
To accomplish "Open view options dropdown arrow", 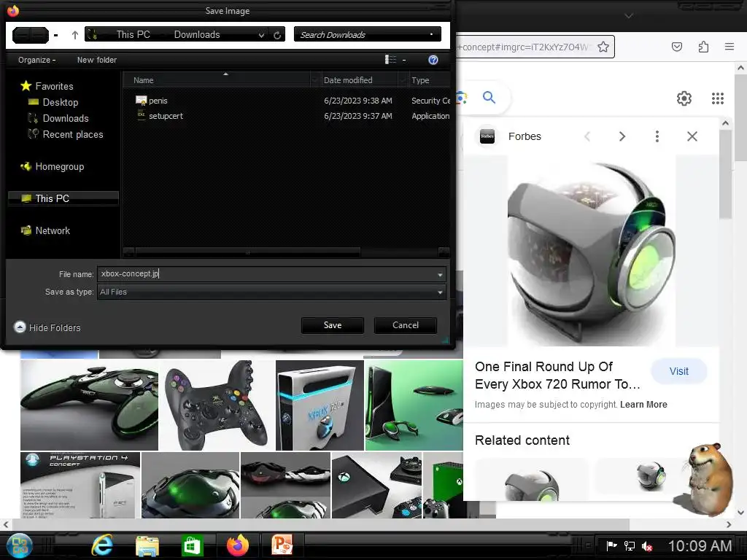I will click(404, 60).
